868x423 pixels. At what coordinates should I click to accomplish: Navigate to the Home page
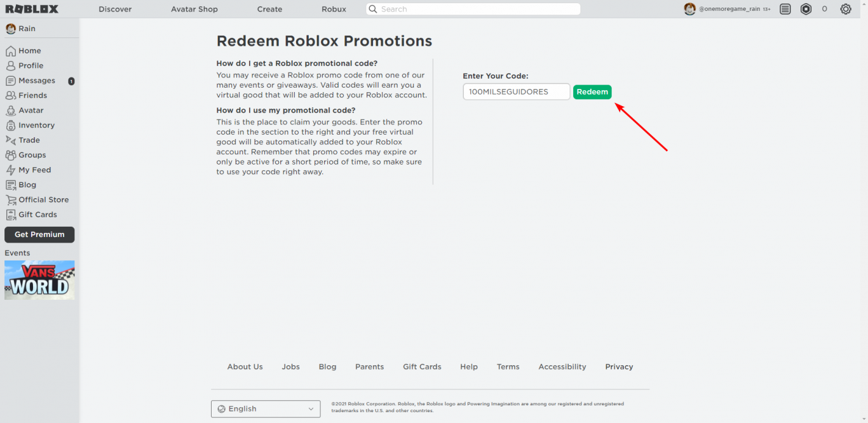[x=29, y=50]
